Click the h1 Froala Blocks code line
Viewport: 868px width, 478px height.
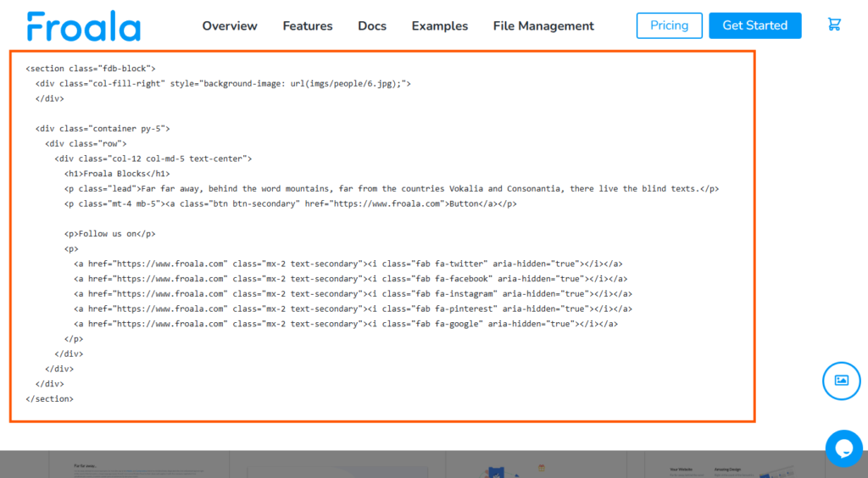[117, 174]
